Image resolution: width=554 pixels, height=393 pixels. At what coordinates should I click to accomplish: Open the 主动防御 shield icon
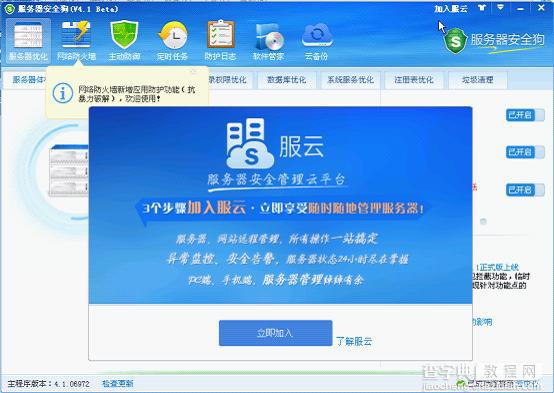tap(124, 41)
